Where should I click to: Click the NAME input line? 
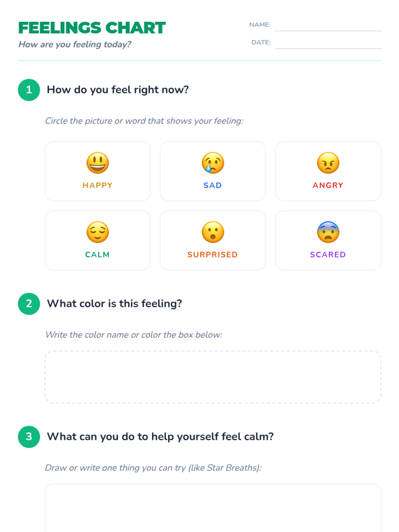click(x=328, y=27)
